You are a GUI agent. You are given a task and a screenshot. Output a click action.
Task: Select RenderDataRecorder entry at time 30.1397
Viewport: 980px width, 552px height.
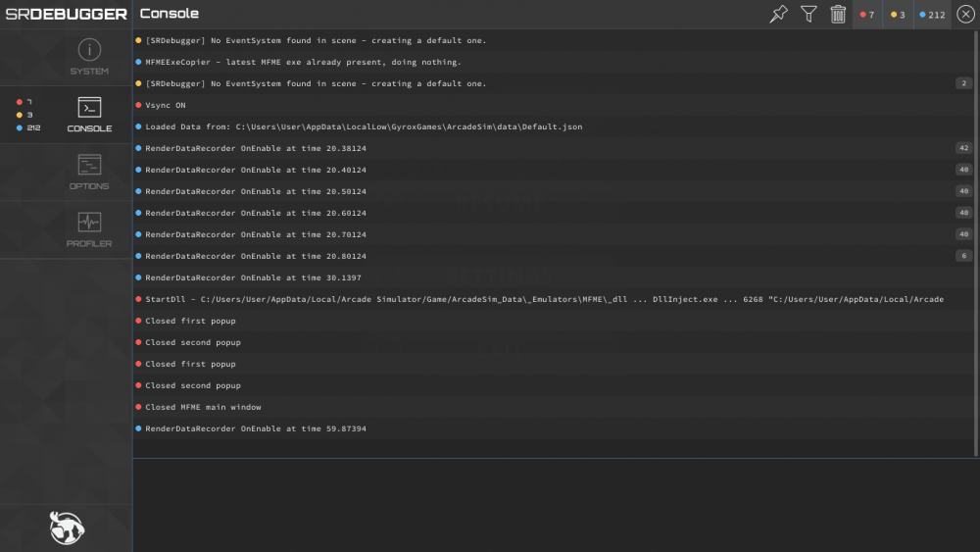tap(552, 277)
